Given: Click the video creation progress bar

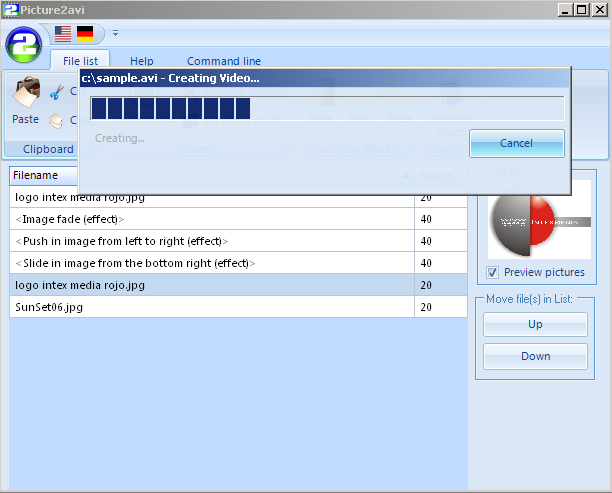Looking at the screenshot, I should 327,109.
